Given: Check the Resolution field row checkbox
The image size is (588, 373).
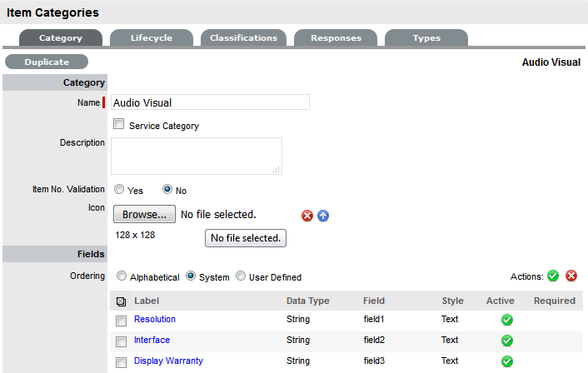Looking at the screenshot, I should (x=122, y=321).
